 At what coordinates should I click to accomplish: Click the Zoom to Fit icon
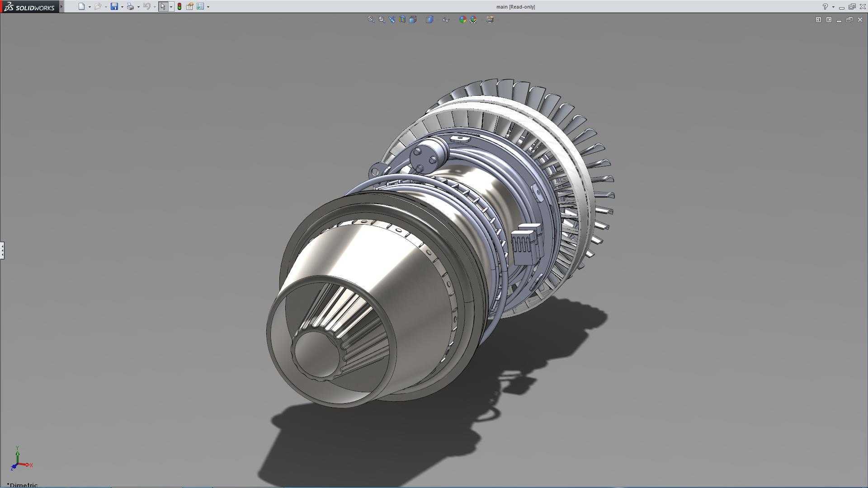[371, 19]
